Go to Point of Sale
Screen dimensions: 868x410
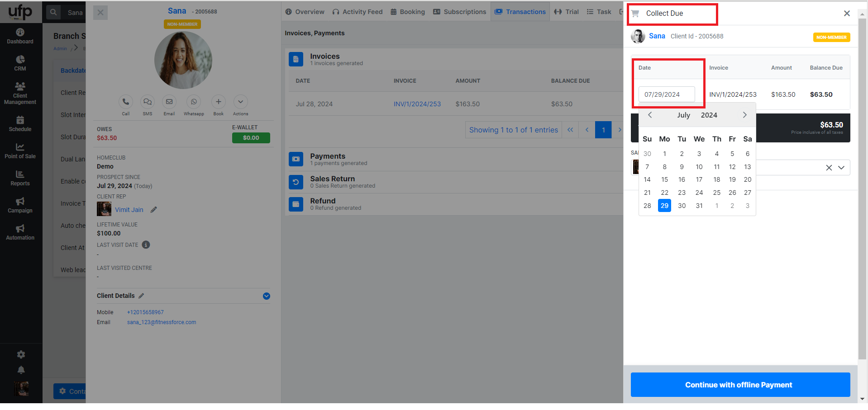(x=20, y=151)
